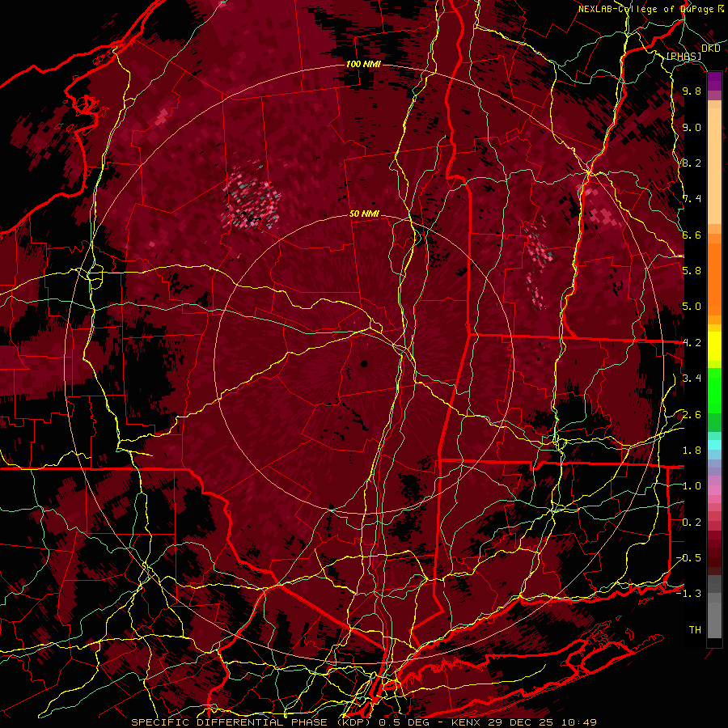Click the OKD label above the color bar

710,49
